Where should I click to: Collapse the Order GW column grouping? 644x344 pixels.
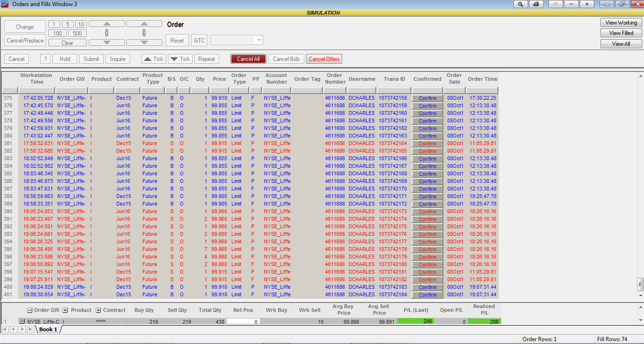tap(30, 310)
